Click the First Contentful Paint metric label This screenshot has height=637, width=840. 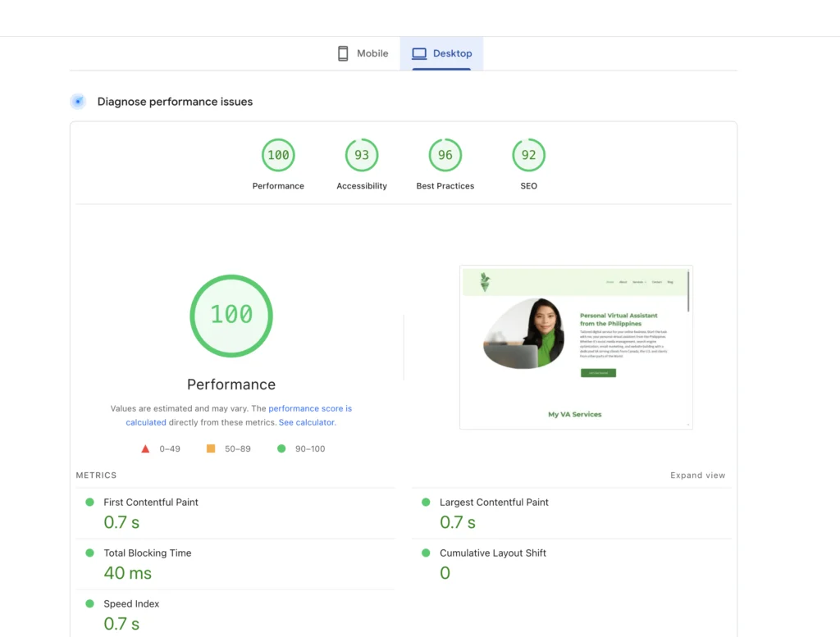151,502
